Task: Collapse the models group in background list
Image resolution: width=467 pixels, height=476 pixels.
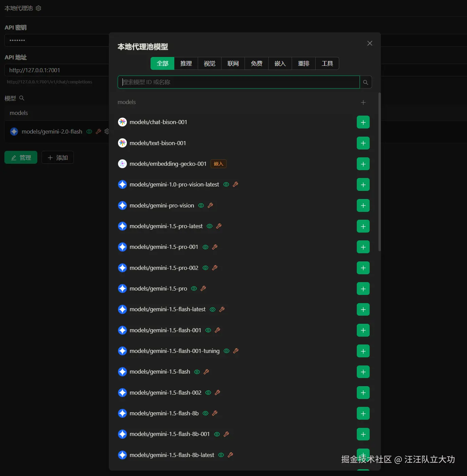Action: tap(57, 113)
